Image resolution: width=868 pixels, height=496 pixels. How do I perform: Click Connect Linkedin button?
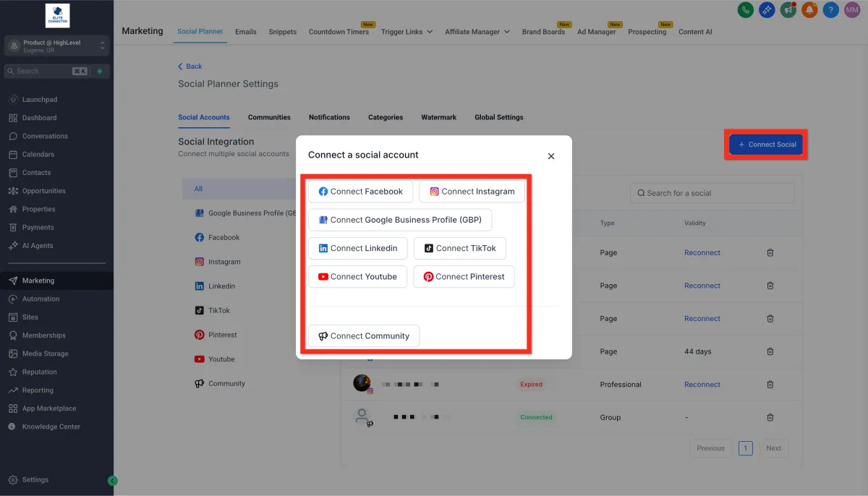coord(358,248)
